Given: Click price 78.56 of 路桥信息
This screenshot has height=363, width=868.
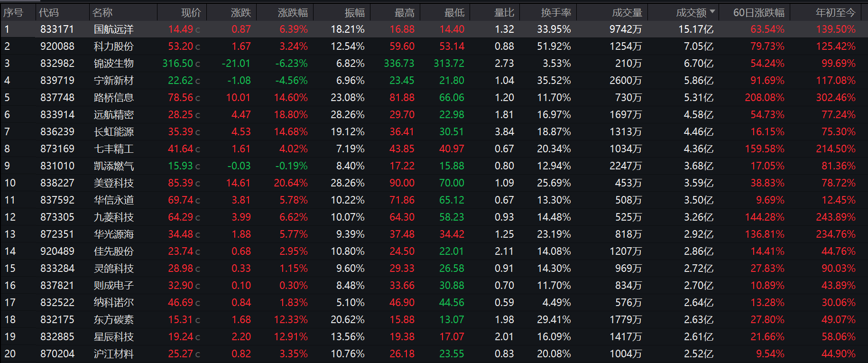Looking at the screenshot, I should 181,98.
